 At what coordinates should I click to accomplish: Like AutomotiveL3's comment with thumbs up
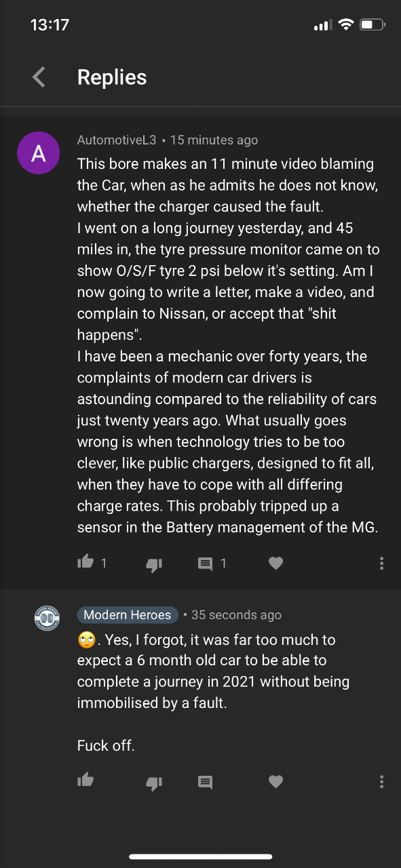click(x=85, y=562)
